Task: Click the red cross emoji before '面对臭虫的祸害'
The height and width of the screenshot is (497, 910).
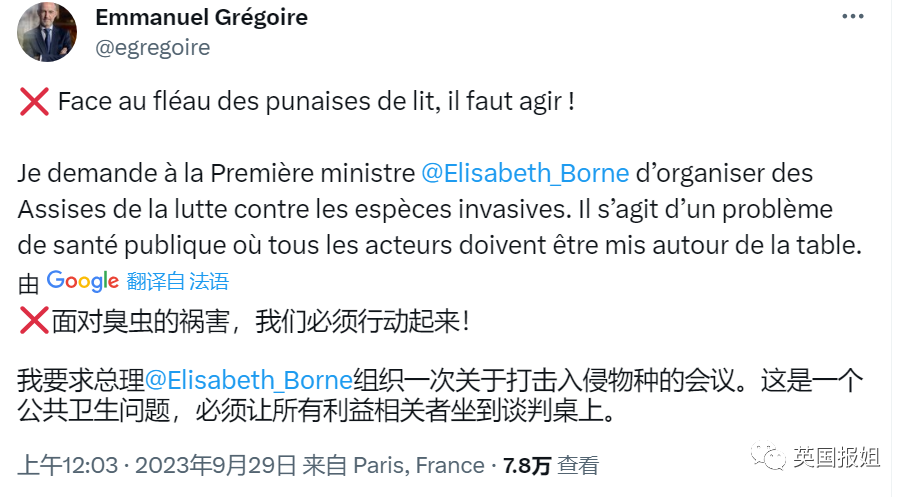Action: pyautogui.click(x=34, y=322)
